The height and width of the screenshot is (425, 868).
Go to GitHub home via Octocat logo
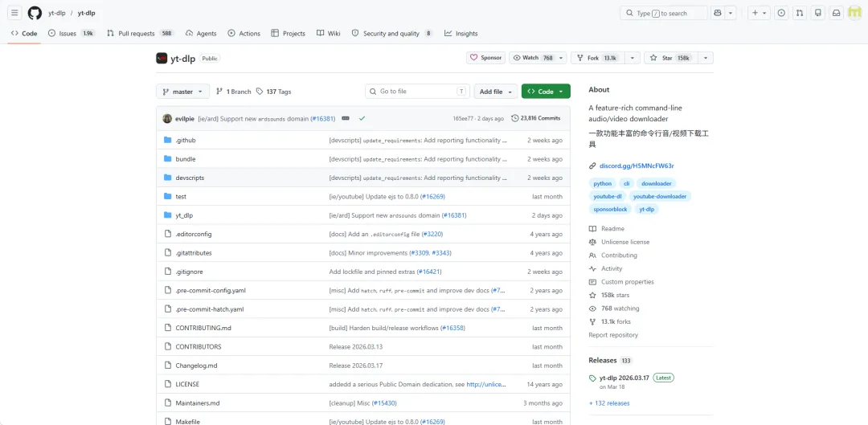click(x=35, y=13)
